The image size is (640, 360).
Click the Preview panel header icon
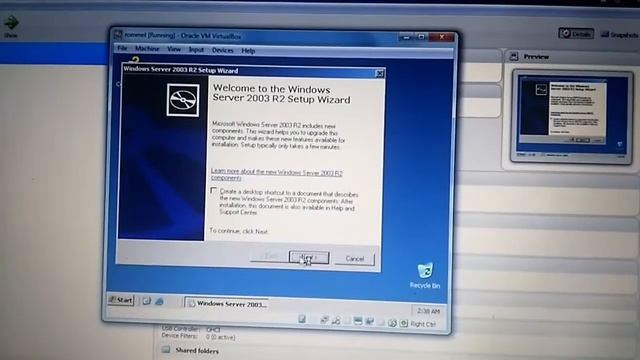514,56
